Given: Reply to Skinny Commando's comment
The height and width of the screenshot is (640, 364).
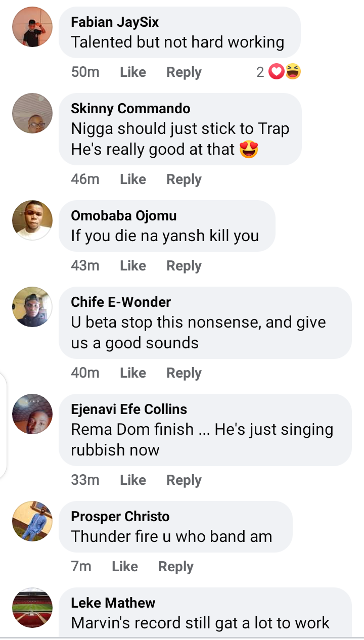Looking at the screenshot, I should coord(184,179).
